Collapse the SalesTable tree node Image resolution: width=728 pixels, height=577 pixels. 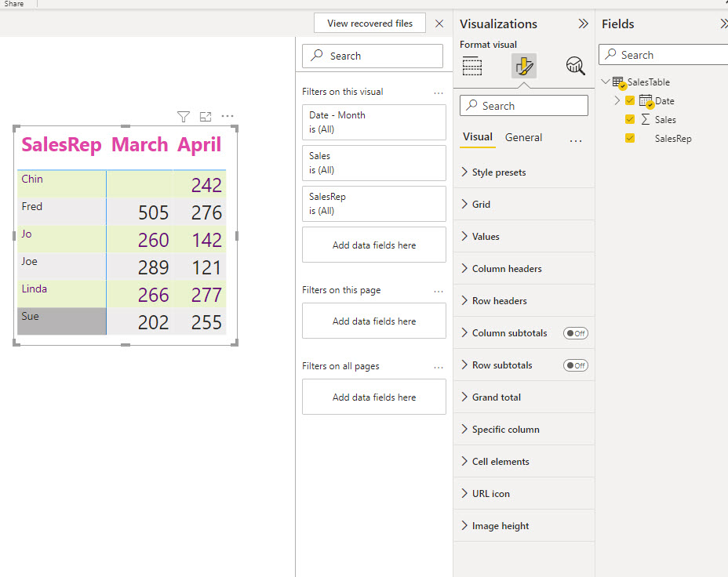pos(606,82)
